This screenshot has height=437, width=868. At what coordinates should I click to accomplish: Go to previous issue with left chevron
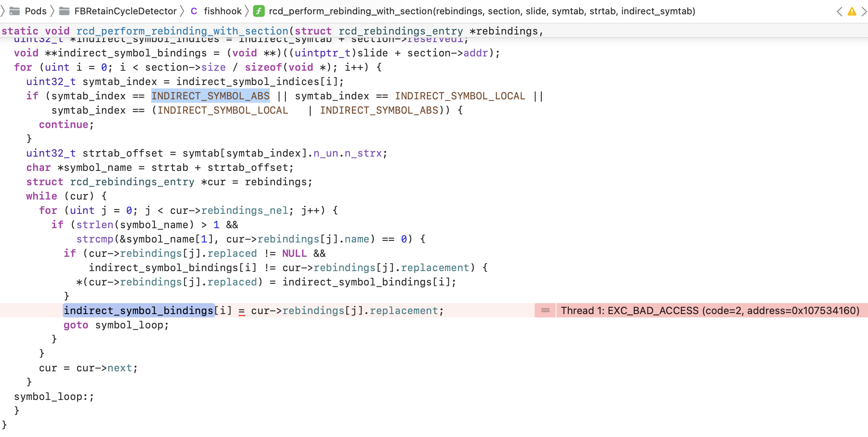840,11
